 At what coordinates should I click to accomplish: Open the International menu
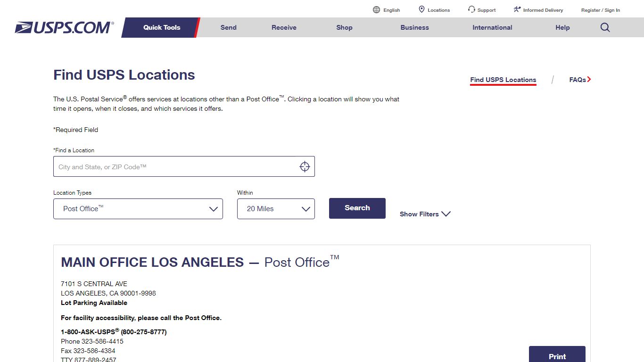(492, 27)
